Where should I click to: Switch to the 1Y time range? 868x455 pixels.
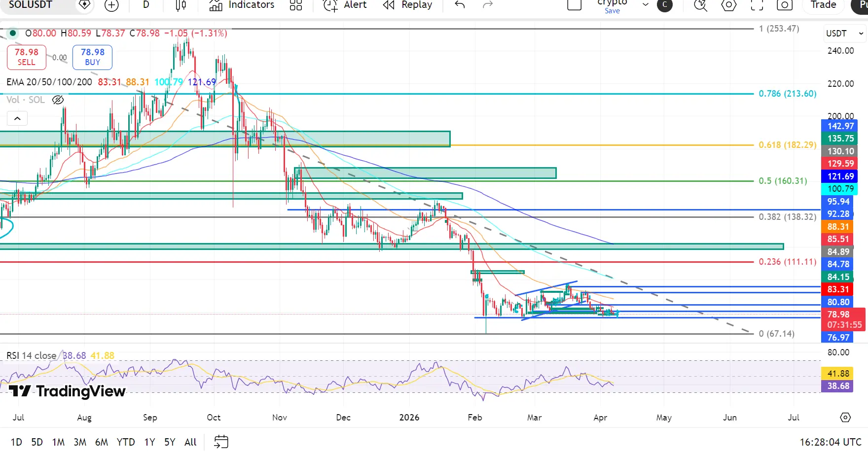click(x=149, y=442)
